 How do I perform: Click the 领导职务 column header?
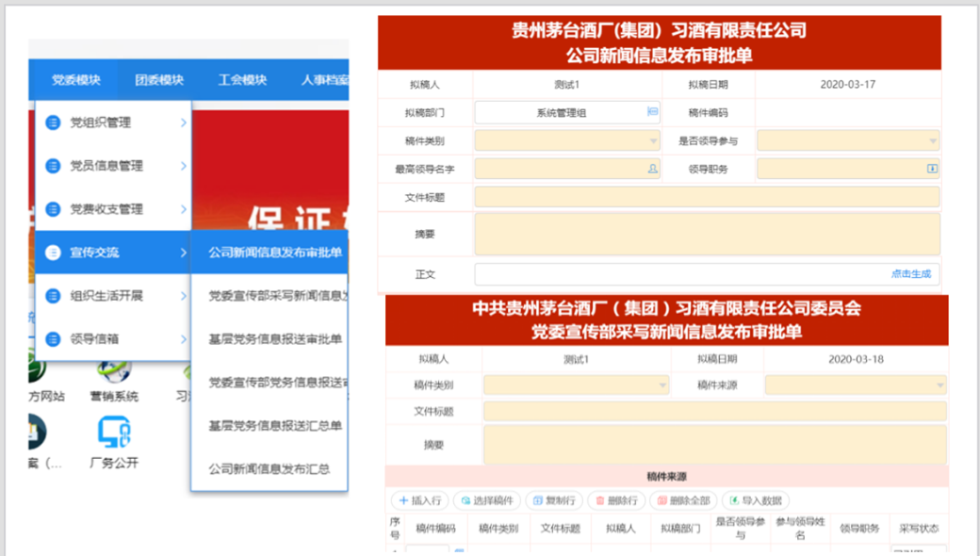pos(859,529)
